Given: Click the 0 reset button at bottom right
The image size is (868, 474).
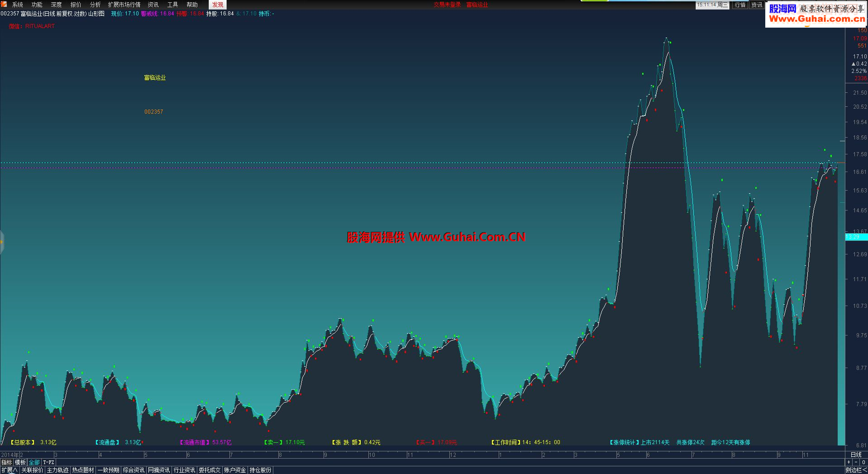Looking at the screenshot, I should (863, 462).
